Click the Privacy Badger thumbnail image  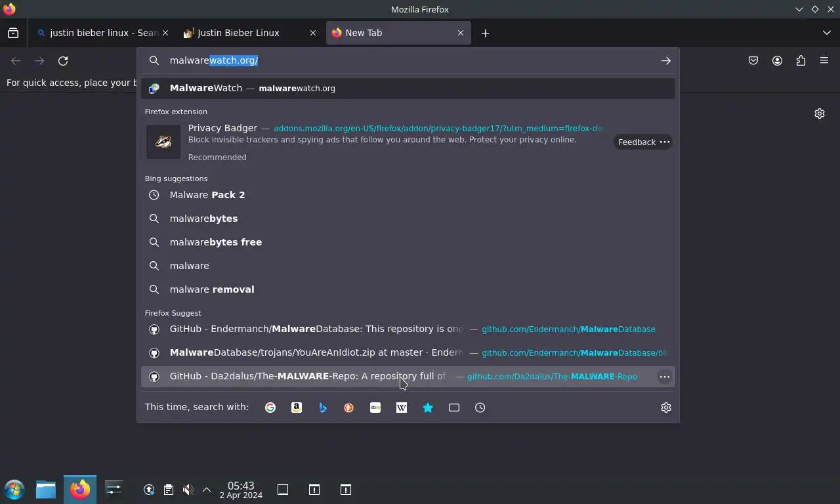[163, 142]
